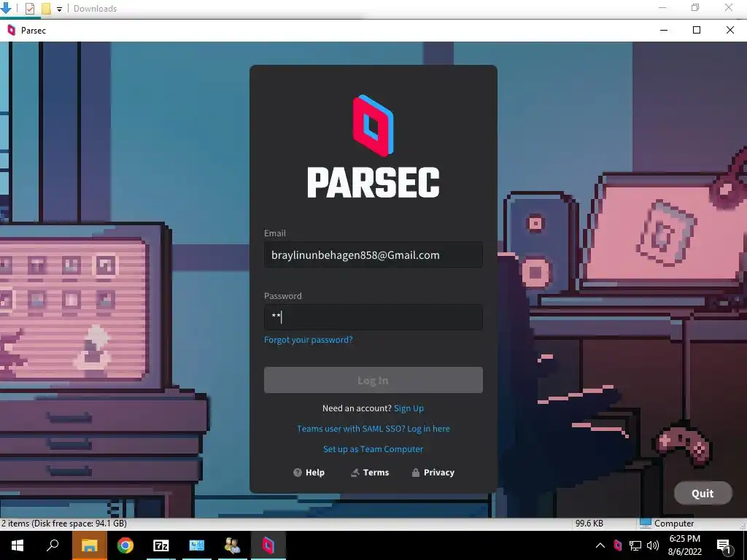Screen dimensions: 747x560
Task: Click the Parsec system tray icon
Action: (x=617, y=545)
